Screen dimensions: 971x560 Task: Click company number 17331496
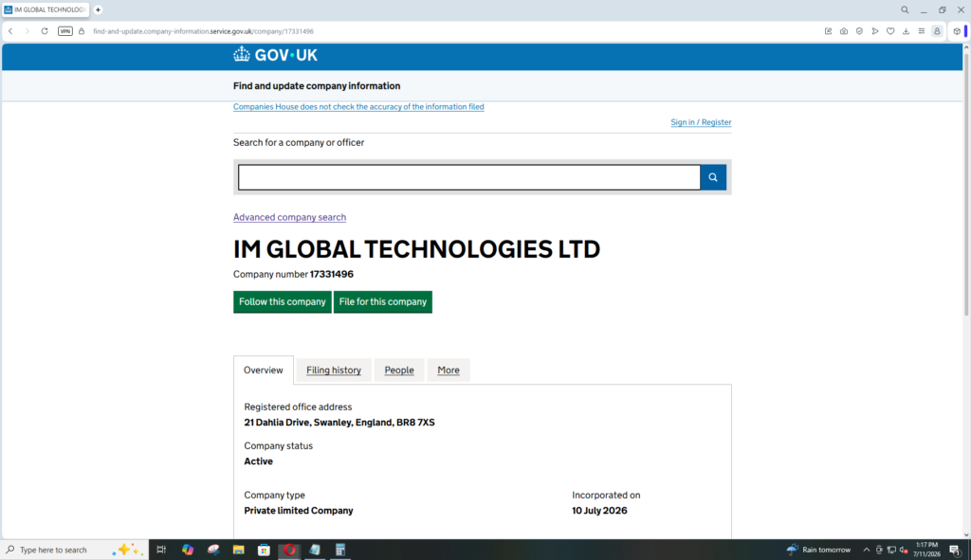pos(331,274)
